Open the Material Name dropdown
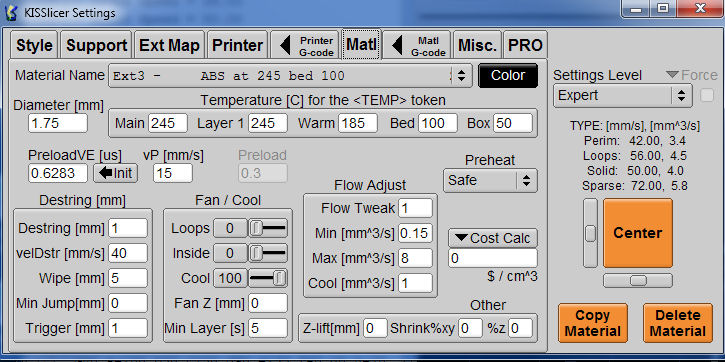Screen dimensions: 725x362 point(290,76)
